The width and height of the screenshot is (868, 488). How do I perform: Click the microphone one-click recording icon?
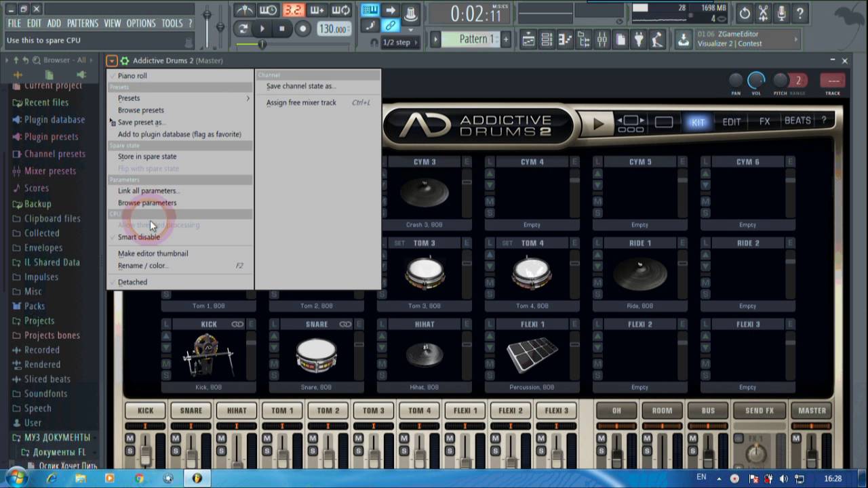(781, 12)
